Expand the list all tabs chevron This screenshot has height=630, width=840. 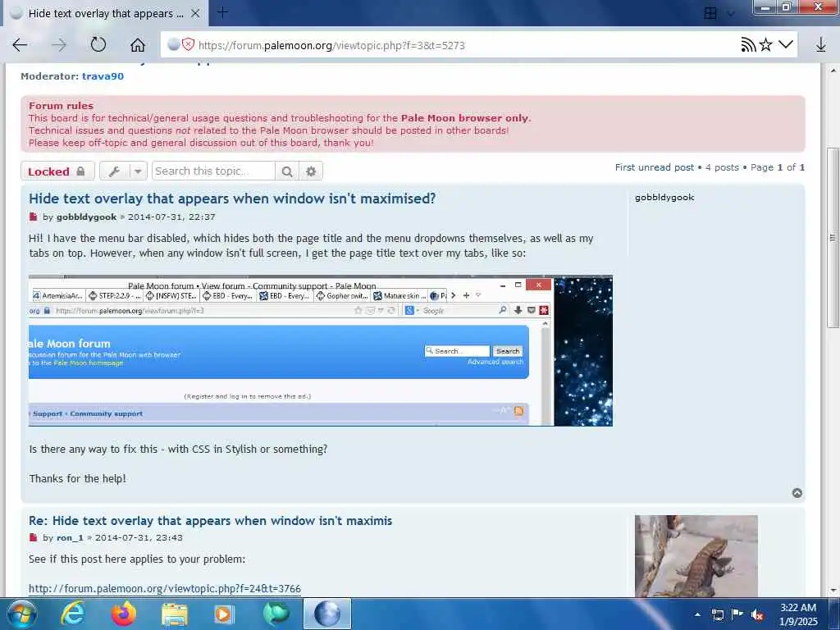tap(731, 13)
